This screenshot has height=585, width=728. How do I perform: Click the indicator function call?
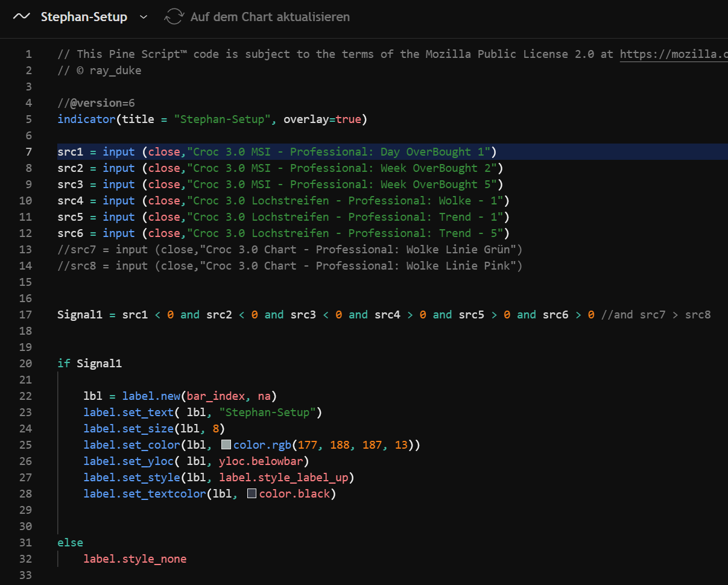[x=86, y=119]
